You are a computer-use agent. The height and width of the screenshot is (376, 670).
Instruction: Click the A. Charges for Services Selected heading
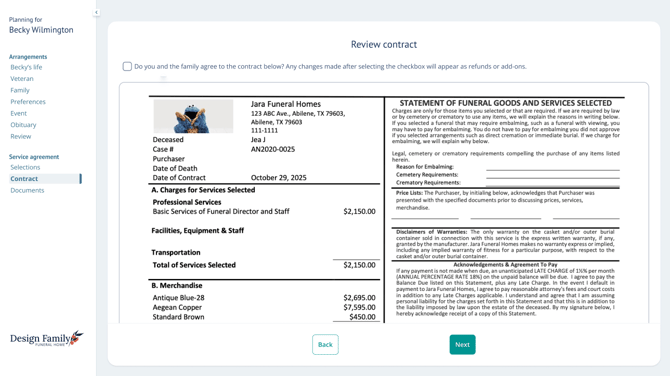[x=203, y=190]
